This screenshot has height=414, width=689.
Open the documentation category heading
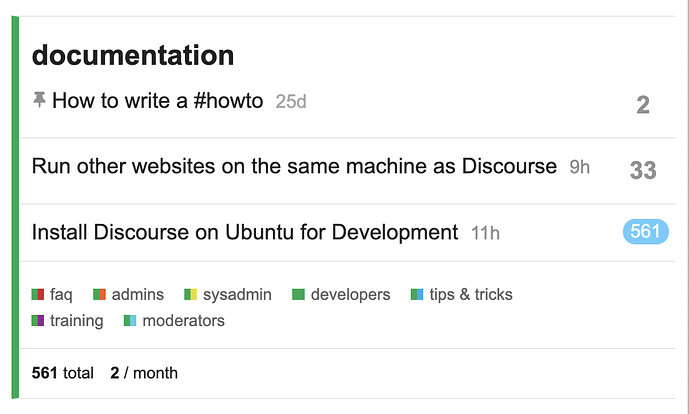click(x=133, y=55)
